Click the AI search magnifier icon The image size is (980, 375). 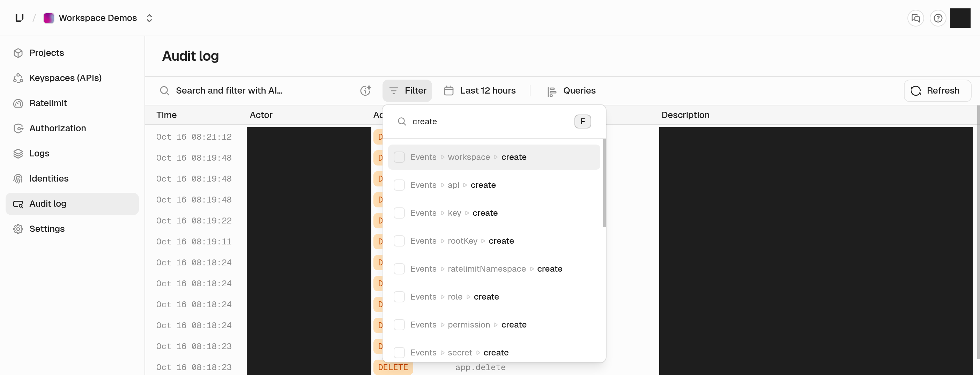(x=164, y=91)
